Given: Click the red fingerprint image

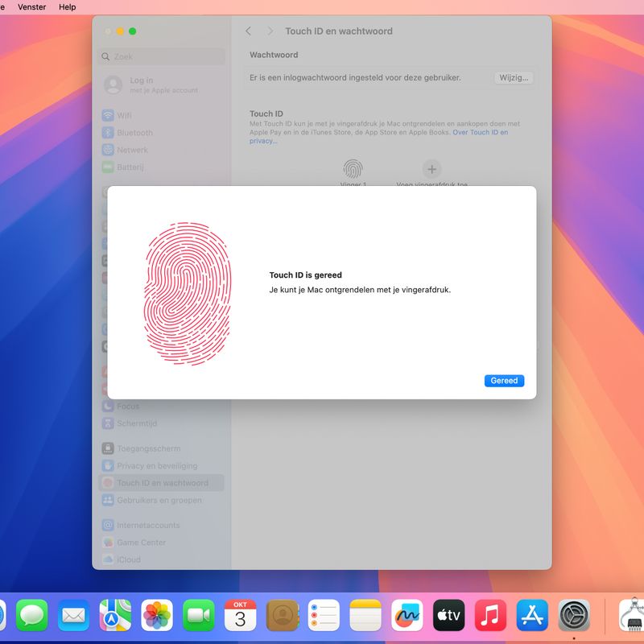Looking at the screenshot, I should point(188,293).
